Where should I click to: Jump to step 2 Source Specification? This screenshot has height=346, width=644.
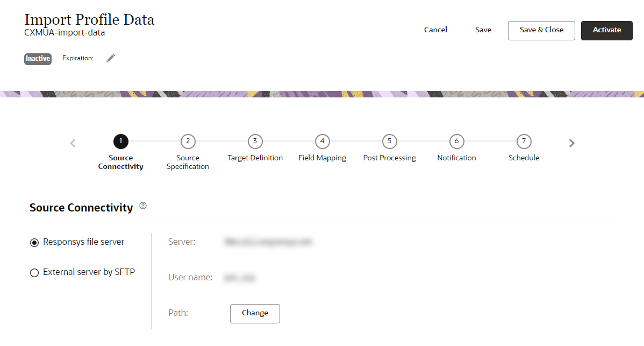click(188, 142)
